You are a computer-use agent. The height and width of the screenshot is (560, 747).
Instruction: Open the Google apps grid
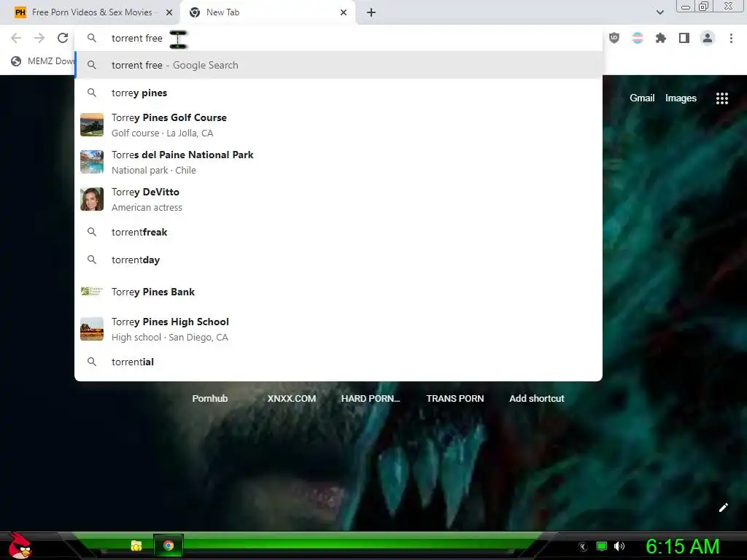tap(721, 98)
